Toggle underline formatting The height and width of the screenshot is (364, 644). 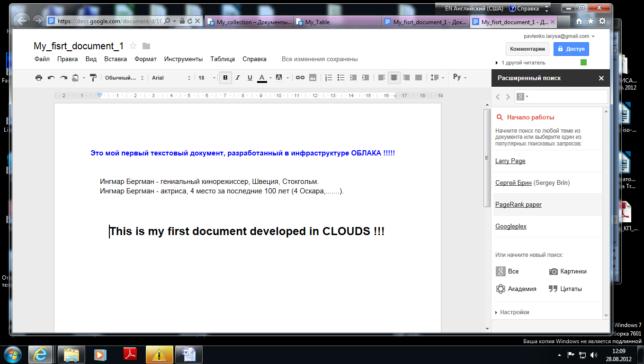pyautogui.click(x=250, y=78)
